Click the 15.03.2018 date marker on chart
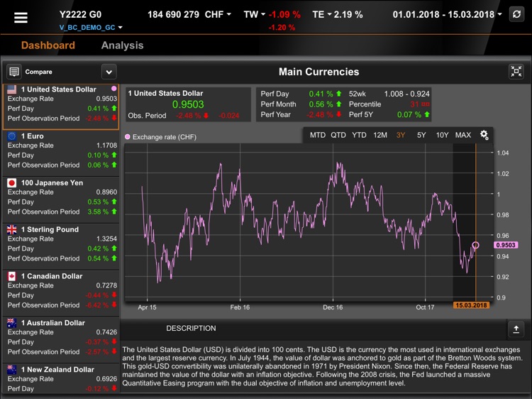 [471, 305]
